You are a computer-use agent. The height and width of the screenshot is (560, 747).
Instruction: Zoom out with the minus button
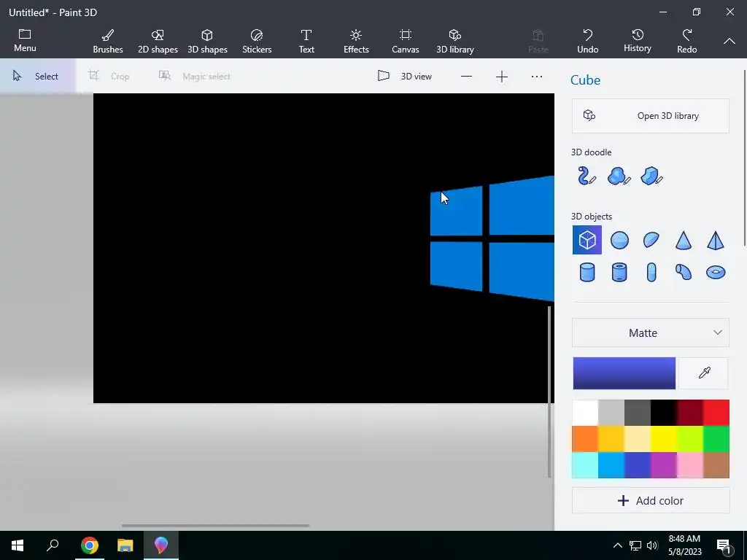tap(466, 76)
